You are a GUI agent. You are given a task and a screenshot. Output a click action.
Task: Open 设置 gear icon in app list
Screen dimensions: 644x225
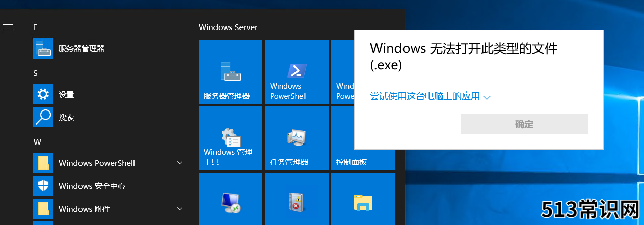click(43, 94)
